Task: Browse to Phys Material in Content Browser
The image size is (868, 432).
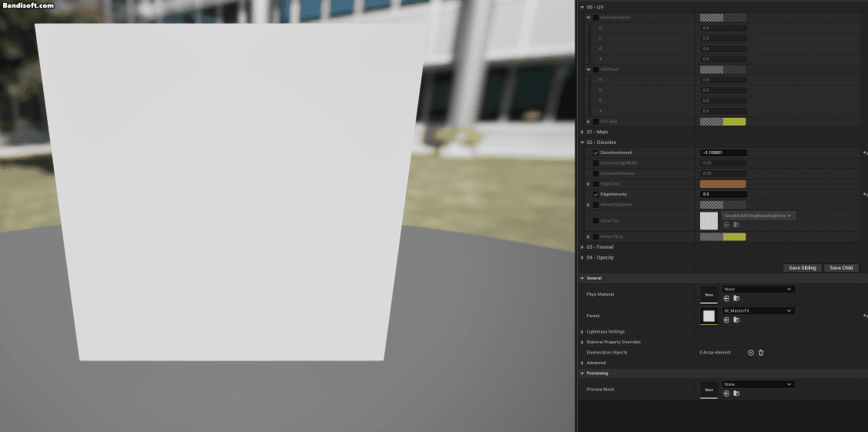Action: (x=736, y=298)
